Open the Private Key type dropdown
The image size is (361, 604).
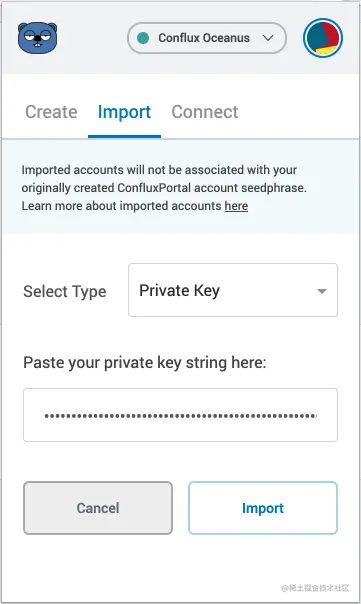(x=233, y=290)
